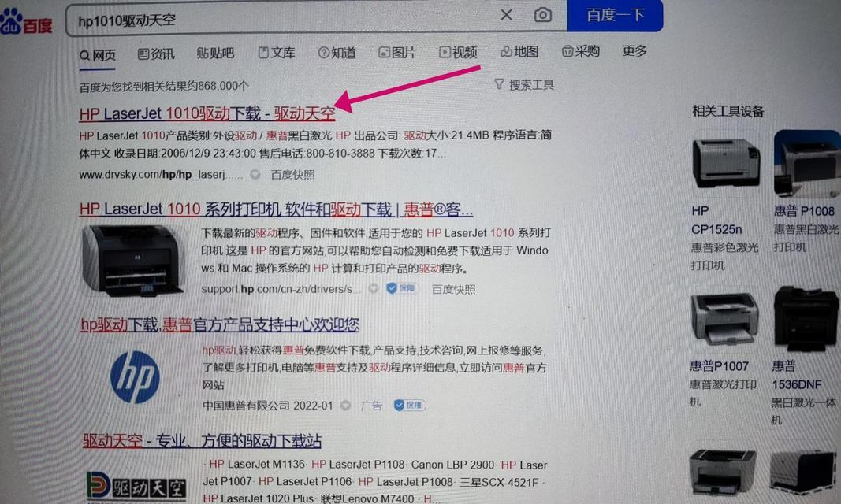Image resolution: width=841 pixels, height=504 pixels.
Task: Expand the arrow icon beside the drvsky URL
Action: point(255,175)
